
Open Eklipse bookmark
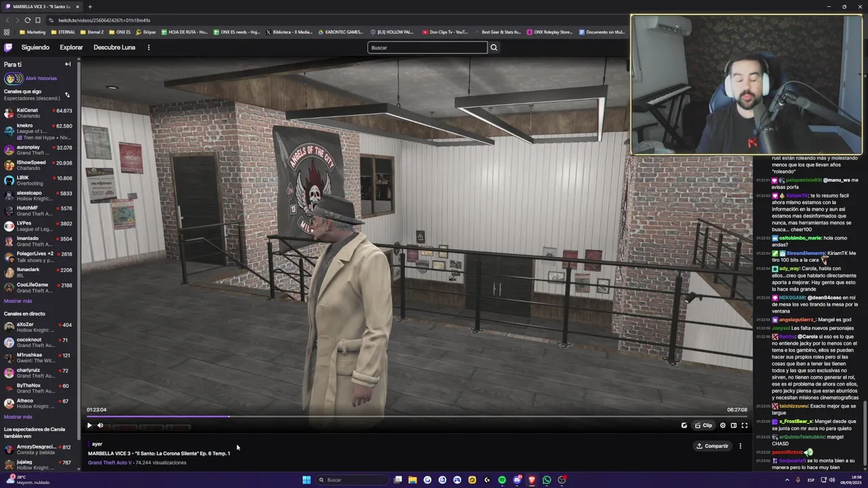pyautogui.click(x=146, y=32)
